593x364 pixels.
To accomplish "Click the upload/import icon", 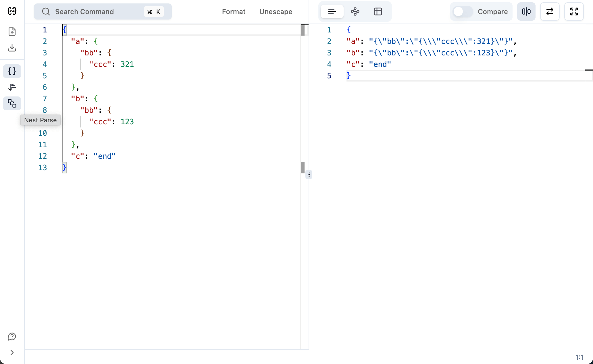I will click(12, 32).
